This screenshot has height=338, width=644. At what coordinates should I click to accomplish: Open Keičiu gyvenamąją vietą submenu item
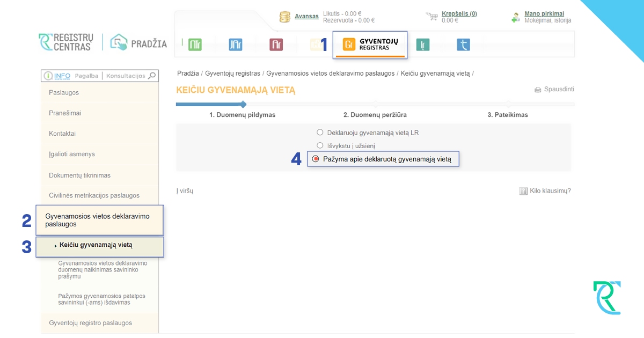click(100, 245)
